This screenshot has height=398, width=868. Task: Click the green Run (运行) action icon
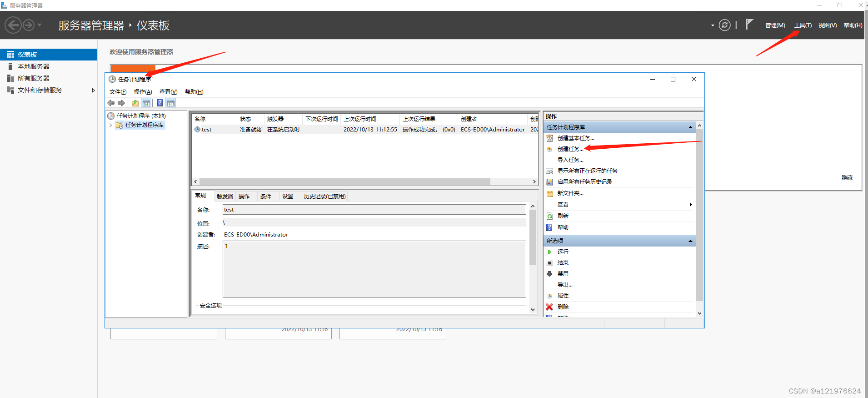tap(549, 252)
